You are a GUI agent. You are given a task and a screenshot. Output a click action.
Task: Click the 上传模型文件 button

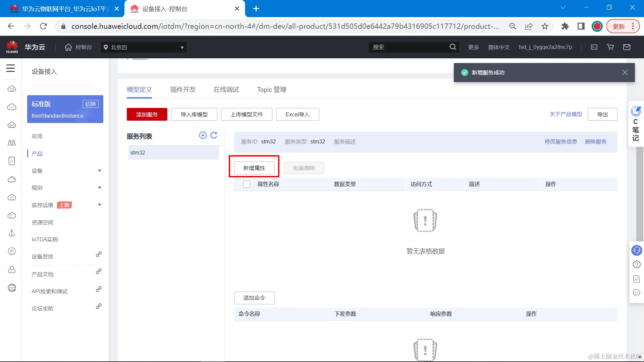point(247,114)
